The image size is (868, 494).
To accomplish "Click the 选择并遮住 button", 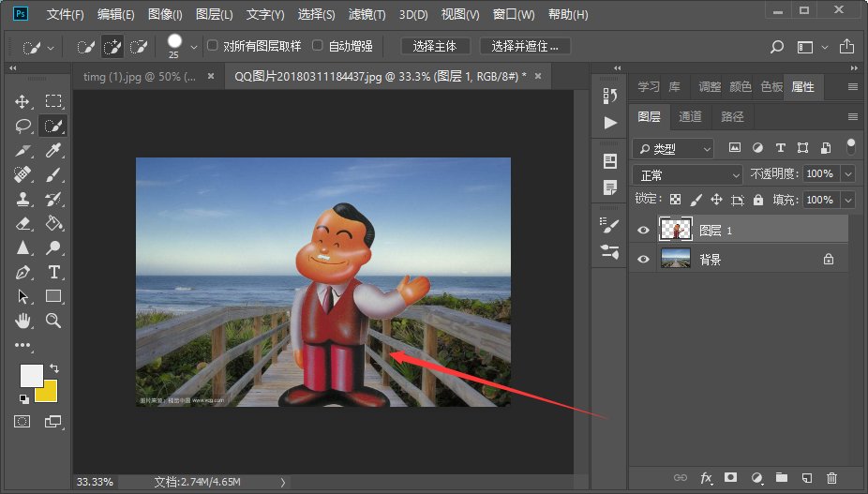I will (x=525, y=47).
